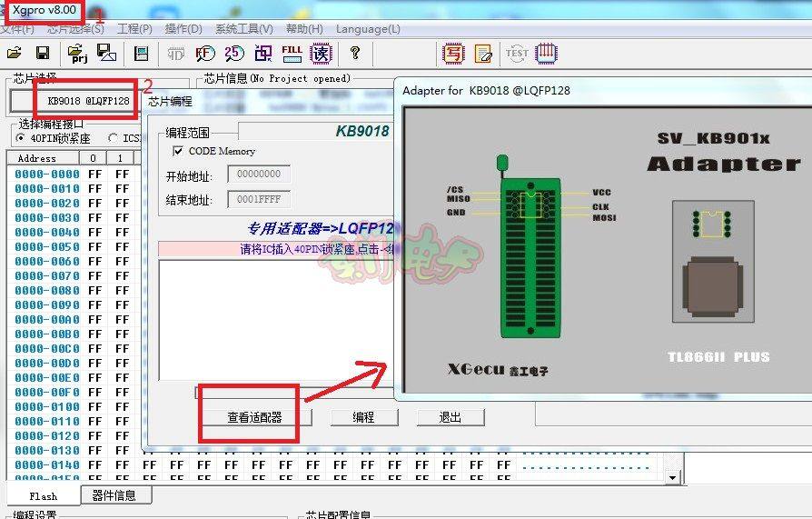This screenshot has width=812, height=519.
Task: Click address row 0000-0100
Action: (47, 406)
